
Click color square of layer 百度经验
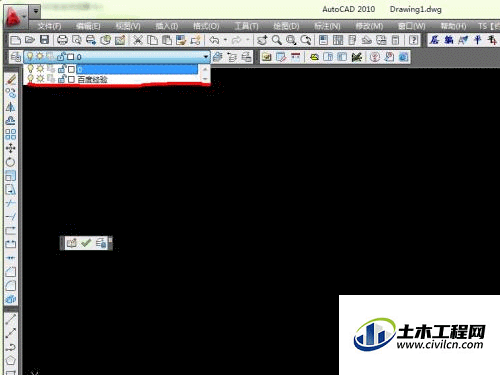(x=71, y=79)
